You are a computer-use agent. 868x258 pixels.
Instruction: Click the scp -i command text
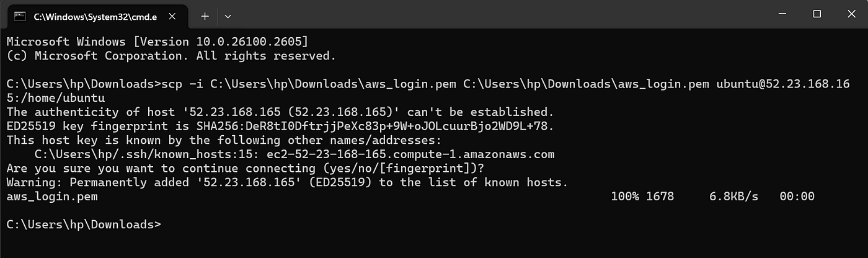[x=183, y=84]
